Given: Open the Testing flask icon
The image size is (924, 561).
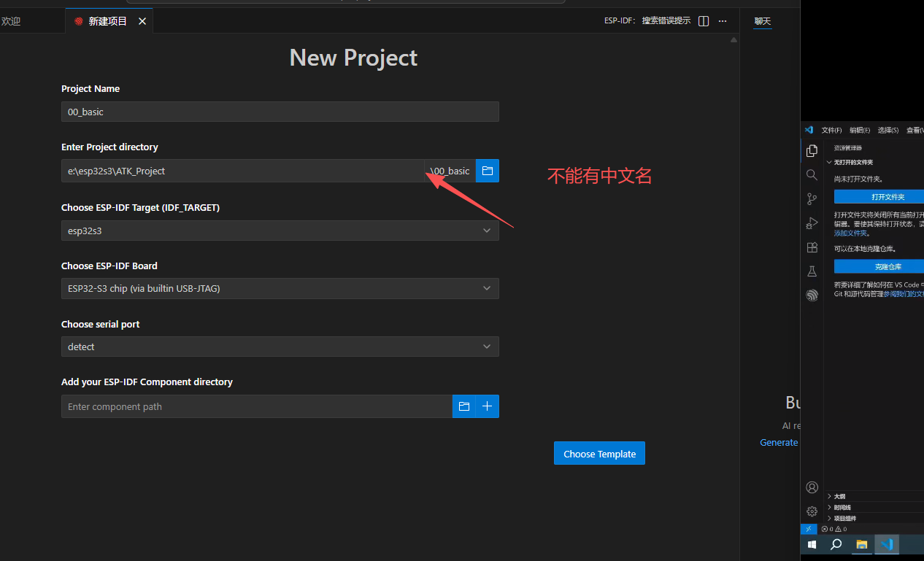Looking at the screenshot, I should tap(812, 271).
